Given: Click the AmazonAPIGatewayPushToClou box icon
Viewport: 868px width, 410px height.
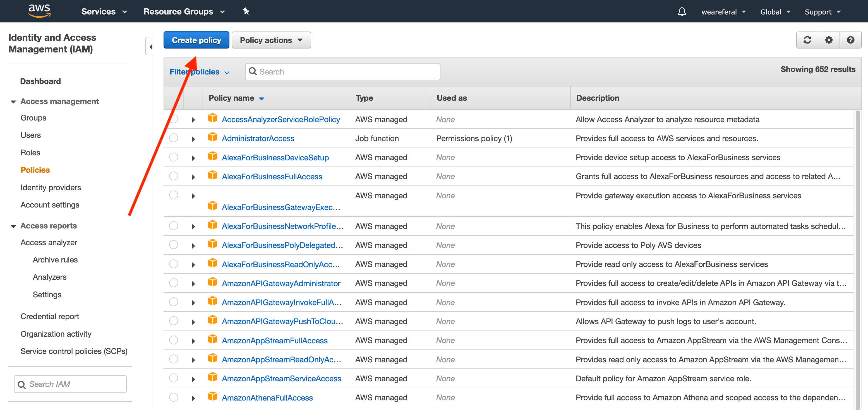Looking at the screenshot, I should click(213, 320).
